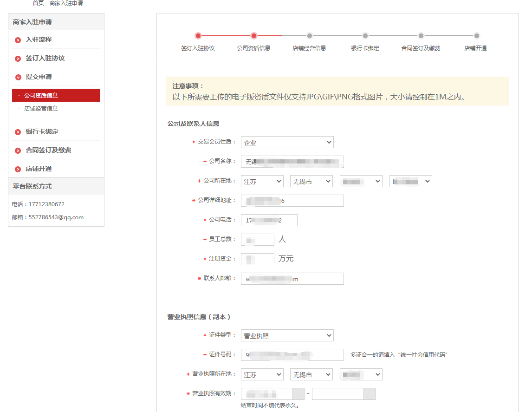Click the 公司名称 text field
Viewport: 532px width, 412px height.
[x=292, y=162]
